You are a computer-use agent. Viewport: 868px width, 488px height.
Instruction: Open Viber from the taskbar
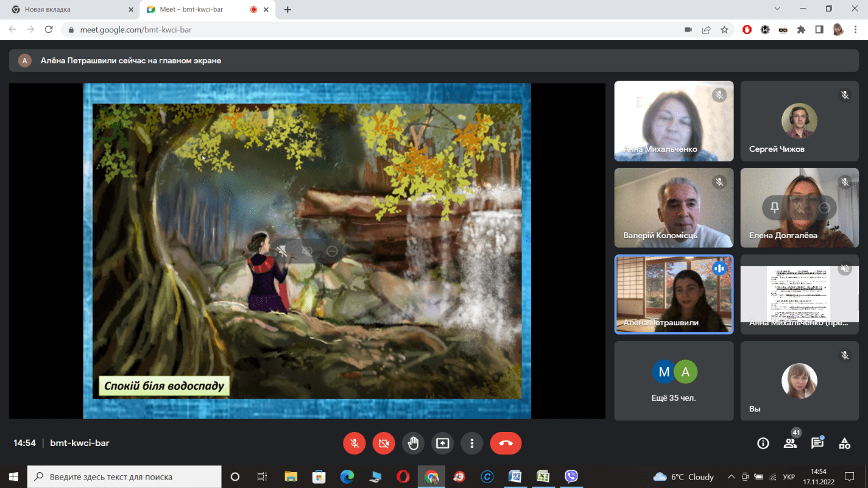[x=571, y=476]
